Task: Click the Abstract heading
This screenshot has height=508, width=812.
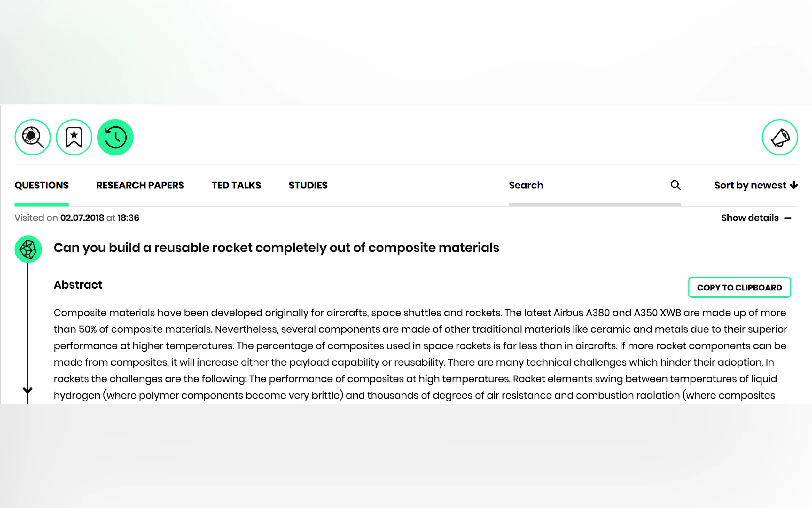Action: pyautogui.click(x=78, y=285)
